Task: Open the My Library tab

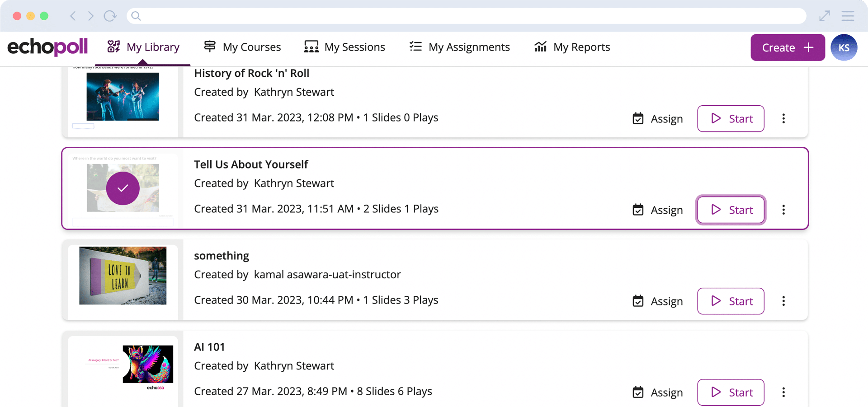Action: [x=143, y=47]
